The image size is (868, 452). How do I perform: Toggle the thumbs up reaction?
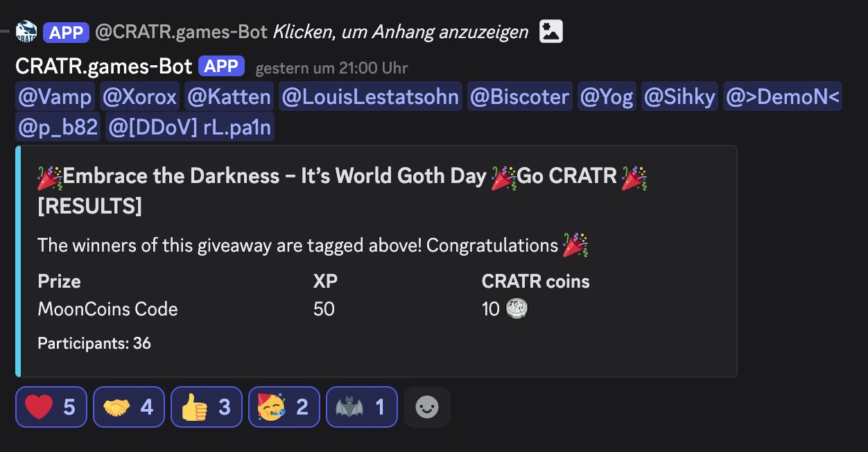click(x=207, y=407)
